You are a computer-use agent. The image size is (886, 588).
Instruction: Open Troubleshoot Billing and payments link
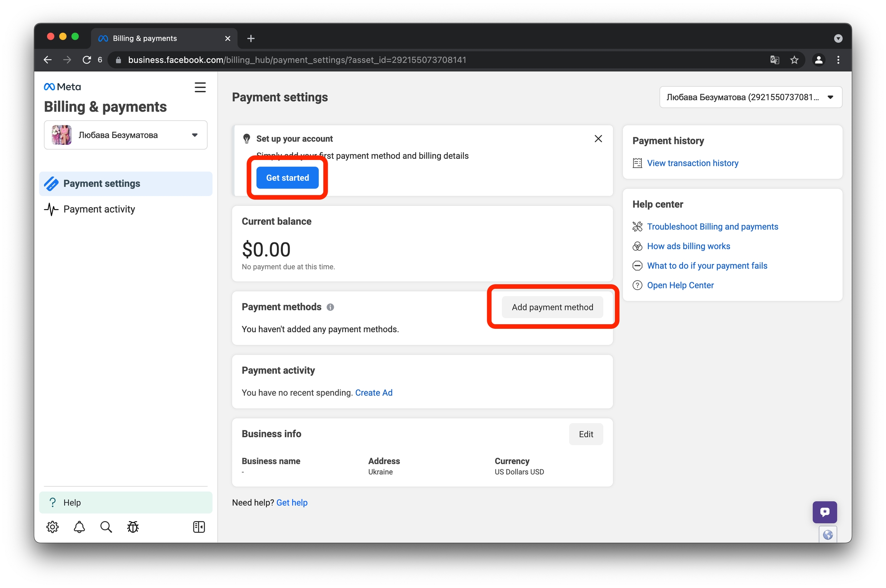point(713,227)
